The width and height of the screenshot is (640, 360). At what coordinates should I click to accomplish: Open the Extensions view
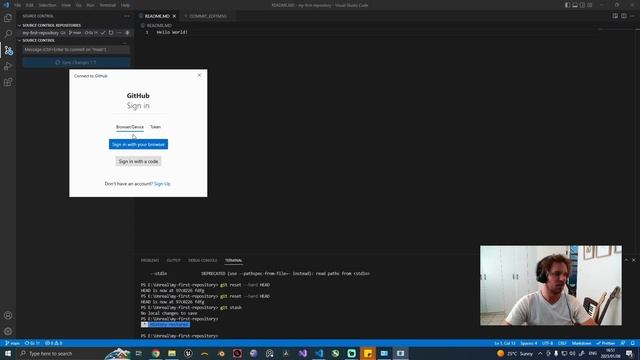pos(8,82)
